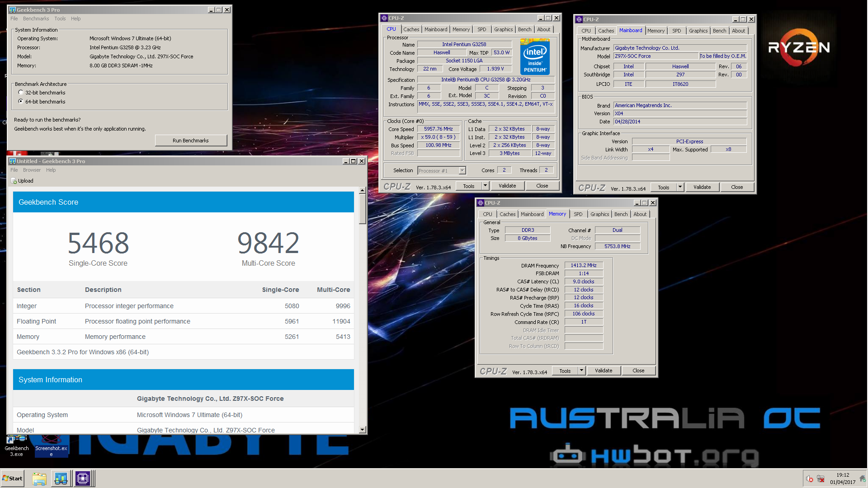Click Tools button in CPU-Z CPU window

point(469,186)
